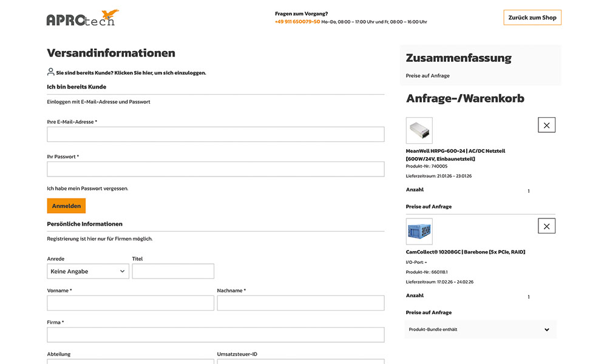This screenshot has width=607, height=364.
Task: Click into the 'Vorname' input field
Action: point(130,303)
